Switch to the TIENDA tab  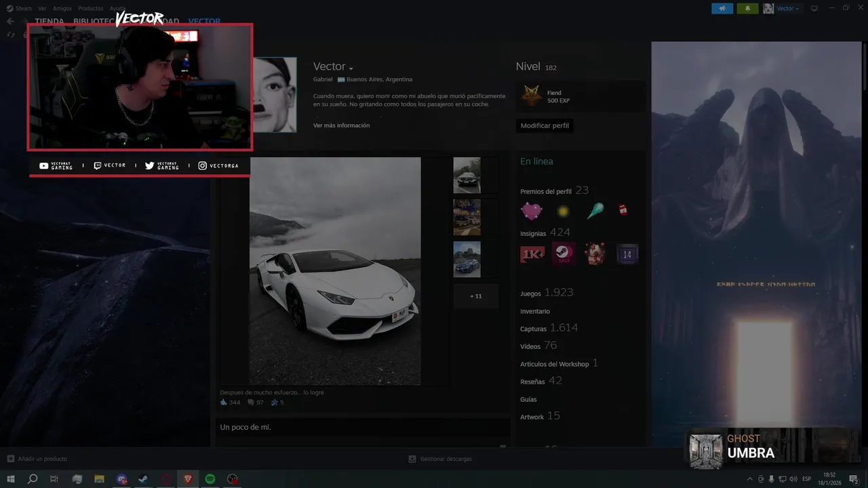(50, 21)
